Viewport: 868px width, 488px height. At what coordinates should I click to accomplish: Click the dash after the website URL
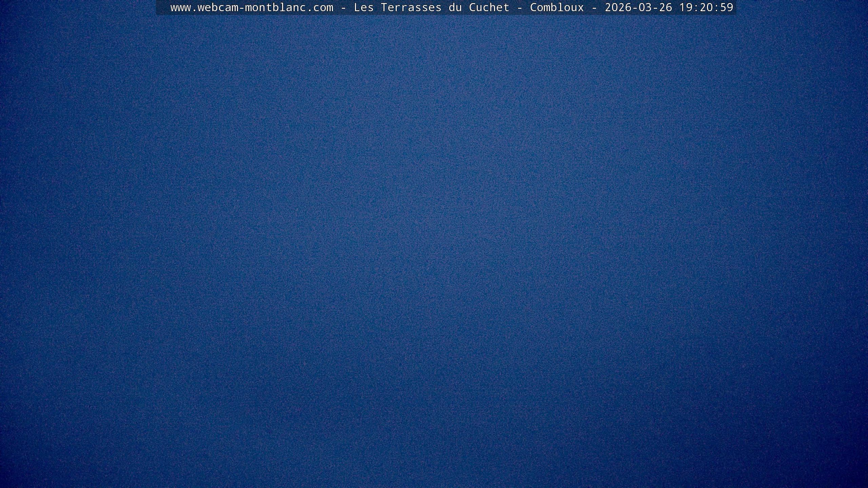343,7
